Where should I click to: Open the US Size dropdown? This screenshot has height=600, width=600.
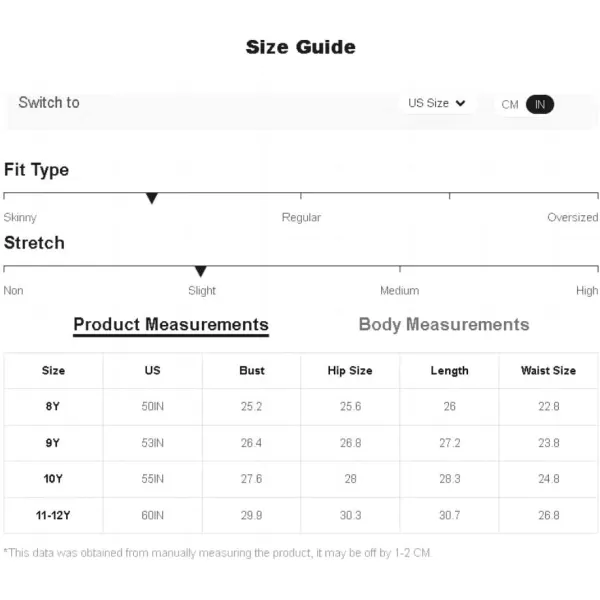coord(437,103)
